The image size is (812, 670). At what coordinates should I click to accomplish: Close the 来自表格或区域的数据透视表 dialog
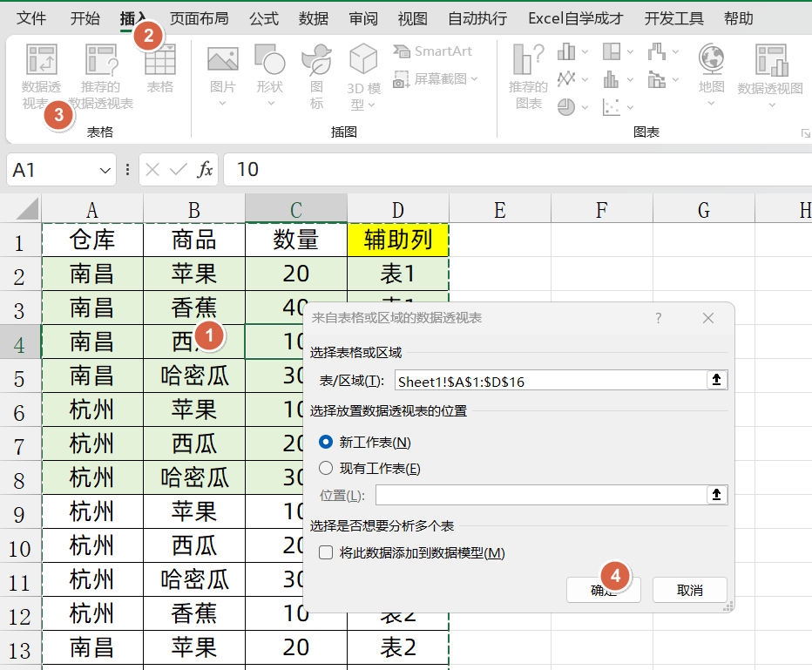(x=708, y=318)
